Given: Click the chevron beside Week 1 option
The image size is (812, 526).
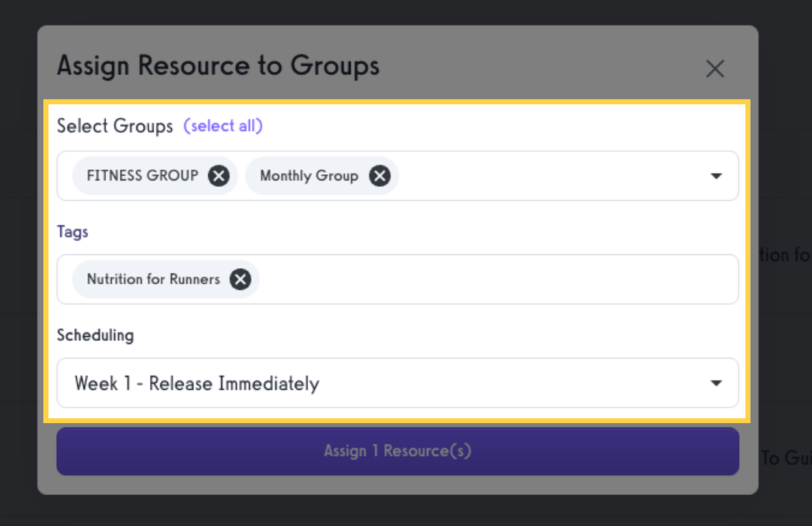Looking at the screenshot, I should click(x=716, y=384).
